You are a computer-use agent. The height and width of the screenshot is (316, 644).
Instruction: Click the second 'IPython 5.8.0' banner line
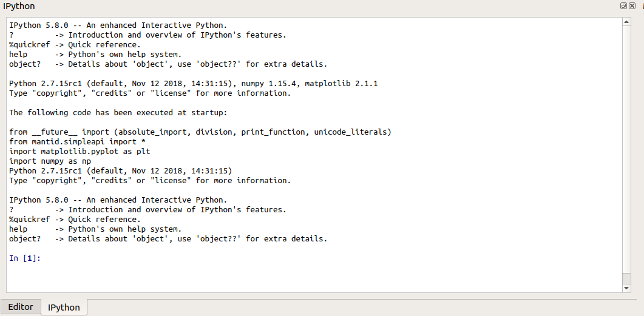118,200
